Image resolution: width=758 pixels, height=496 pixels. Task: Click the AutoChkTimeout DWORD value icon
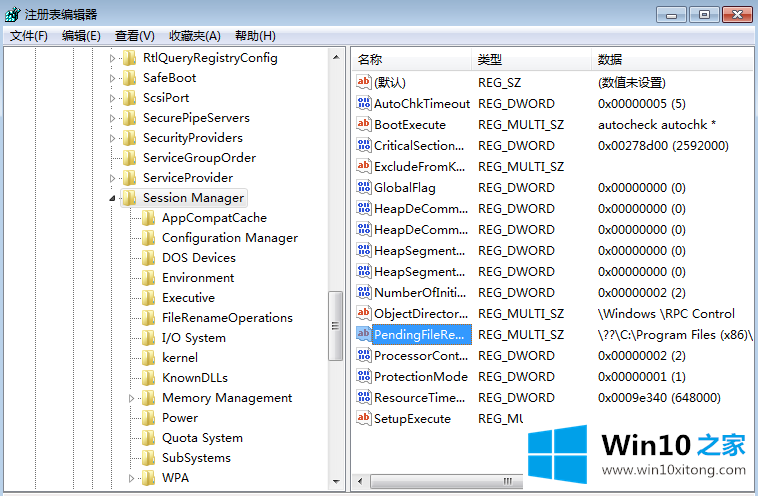pyautogui.click(x=364, y=104)
